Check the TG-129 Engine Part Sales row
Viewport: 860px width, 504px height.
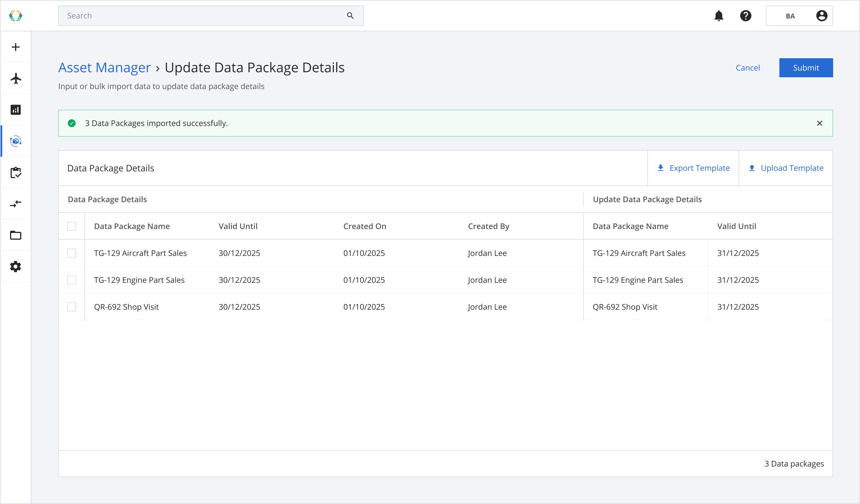[x=72, y=280]
